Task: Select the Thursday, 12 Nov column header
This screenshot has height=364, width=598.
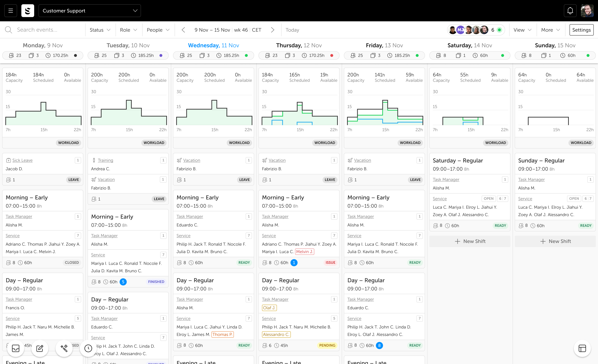Action: 299,45
